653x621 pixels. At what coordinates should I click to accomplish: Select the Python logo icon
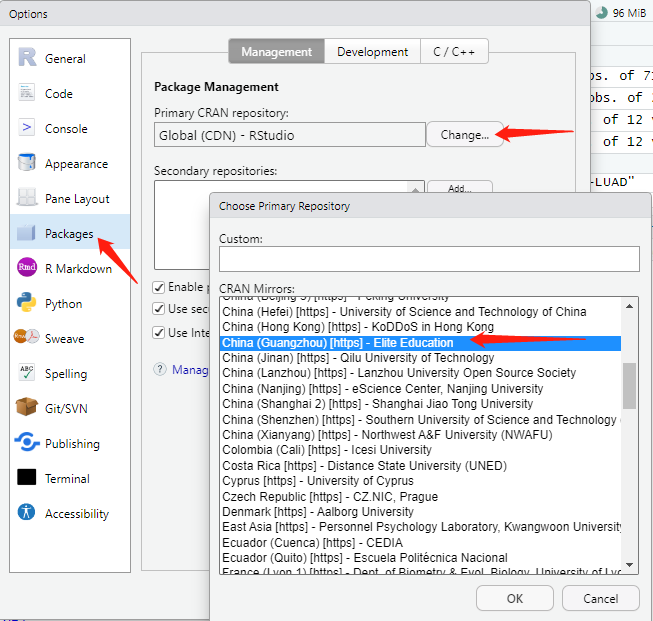[x=26, y=302]
